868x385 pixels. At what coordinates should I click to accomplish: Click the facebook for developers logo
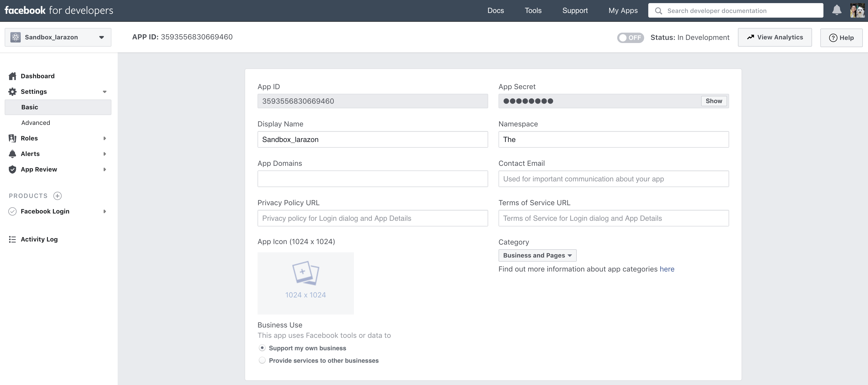click(59, 10)
